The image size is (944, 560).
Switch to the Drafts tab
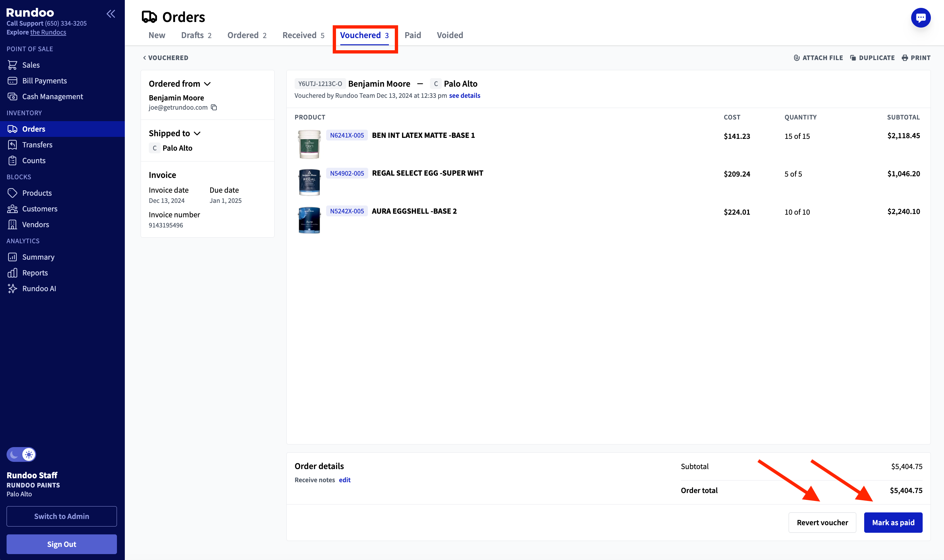tap(196, 35)
